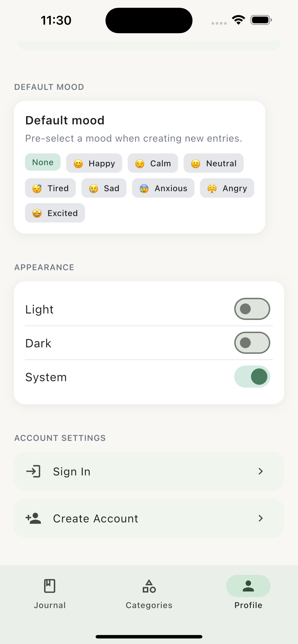Tap the add-person icon beside Create Account
Viewport: 298px width, 644px height.
(x=33, y=518)
